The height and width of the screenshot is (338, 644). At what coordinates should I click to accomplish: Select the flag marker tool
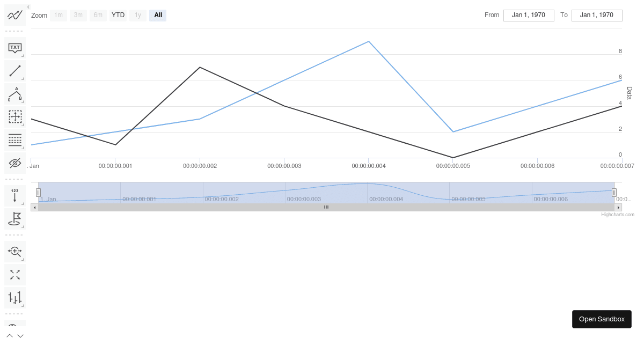(15, 219)
